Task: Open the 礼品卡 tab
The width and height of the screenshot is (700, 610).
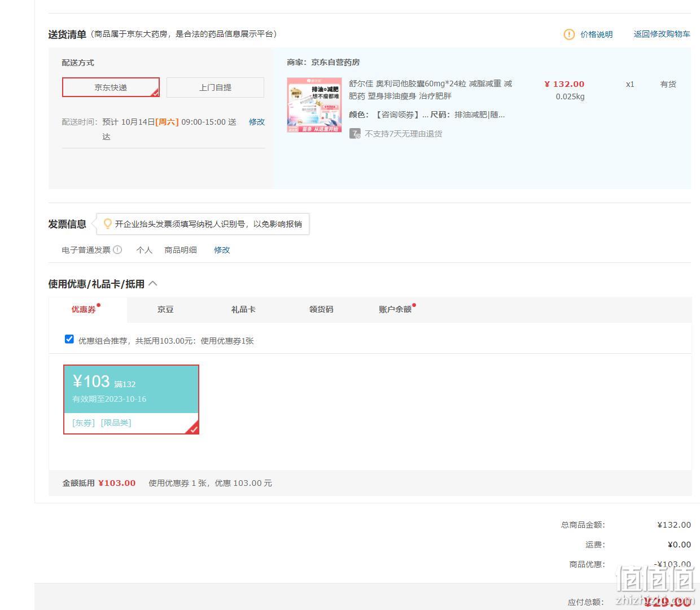Action: pos(243,309)
